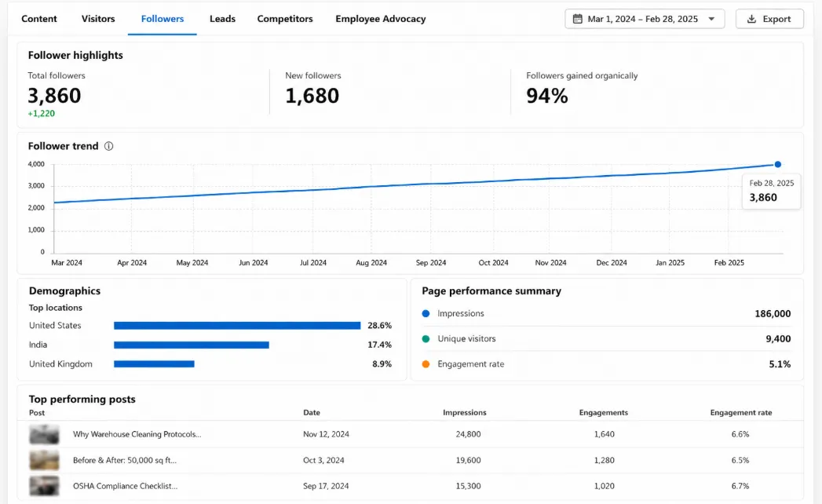The width and height of the screenshot is (822, 504).
Task: Click the 94% organic followers value
Action: [546, 96]
